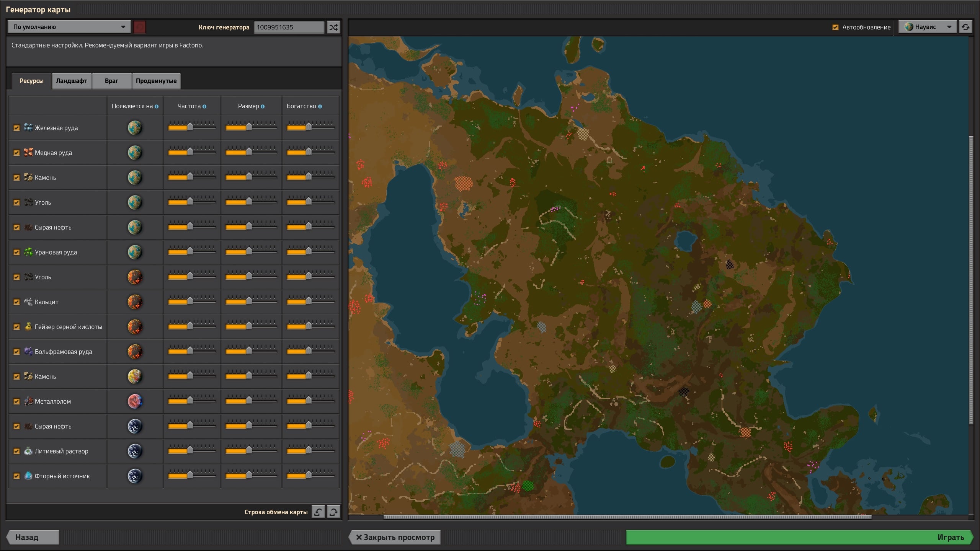Image resolution: width=980 pixels, height=551 pixels.
Task: Click the Уголь label in Vulcanus row
Action: [43, 277]
